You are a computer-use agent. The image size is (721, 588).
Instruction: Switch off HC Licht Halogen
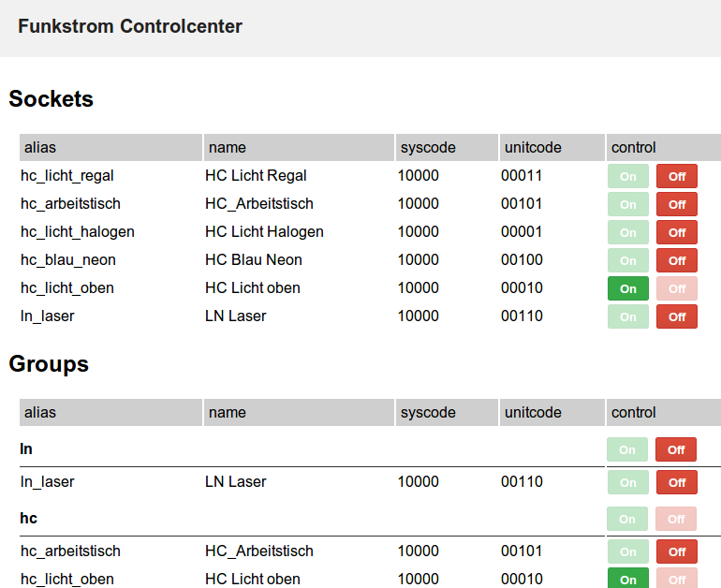pyautogui.click(x=677, y=232)
